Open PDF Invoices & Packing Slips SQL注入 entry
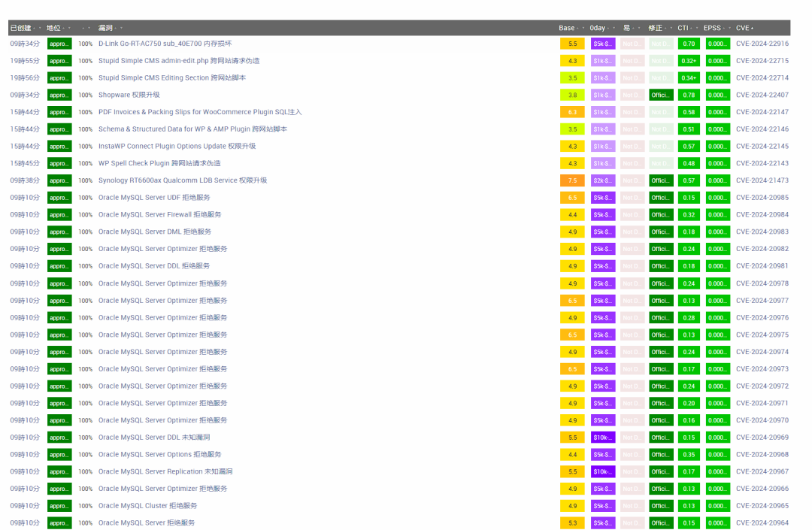 click(200, 112)
